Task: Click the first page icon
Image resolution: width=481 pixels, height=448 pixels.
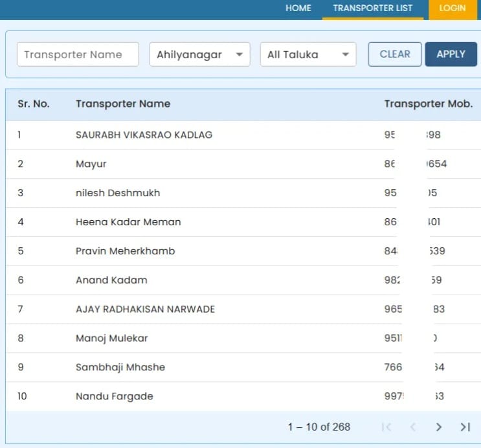Action: pyautogui.click(x=386, y=427)
